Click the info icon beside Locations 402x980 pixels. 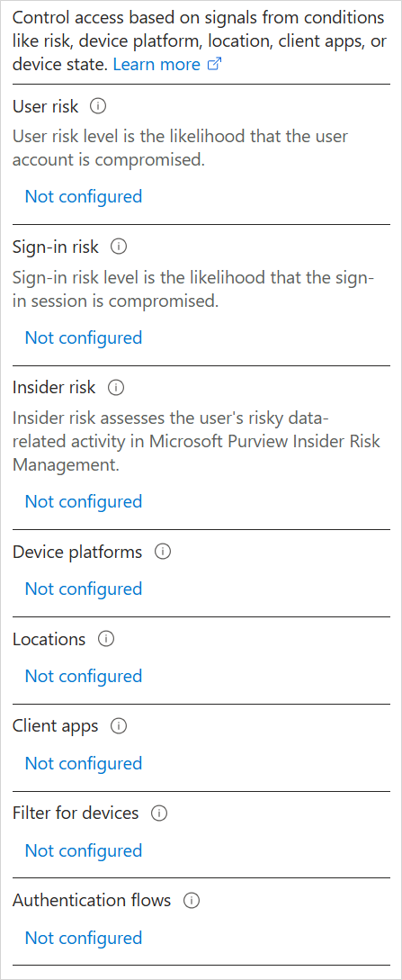point(106,639)
